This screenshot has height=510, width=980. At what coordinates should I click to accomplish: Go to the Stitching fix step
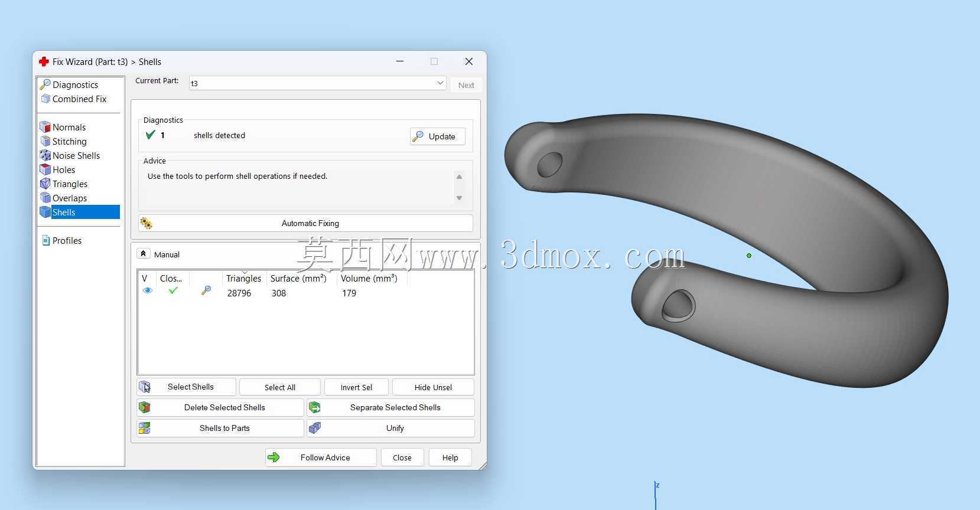click(69, 141)
